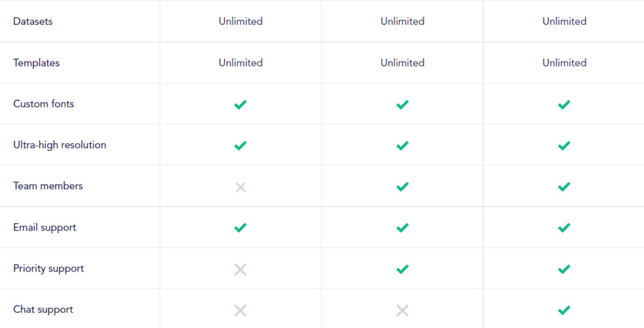644x328 pixels.
Task: Click the Team members feature label
Action: tap(48, 186)
